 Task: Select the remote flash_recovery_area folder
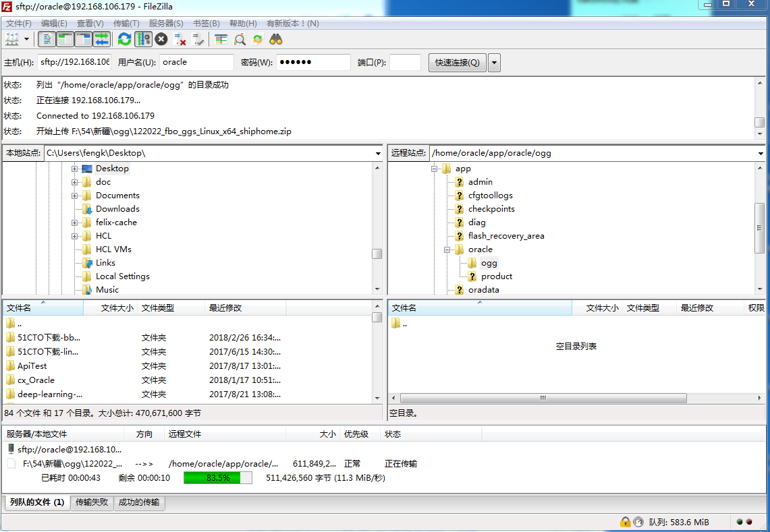(506, 236)
